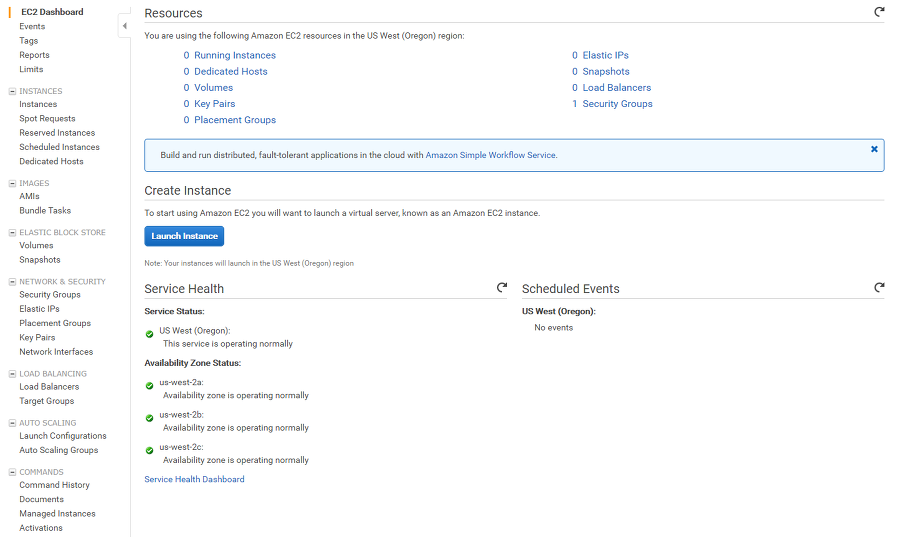Viewport: 900px width, 537px height.
Task: Open Security Groups from Resources list
Action: click(617, 104)
